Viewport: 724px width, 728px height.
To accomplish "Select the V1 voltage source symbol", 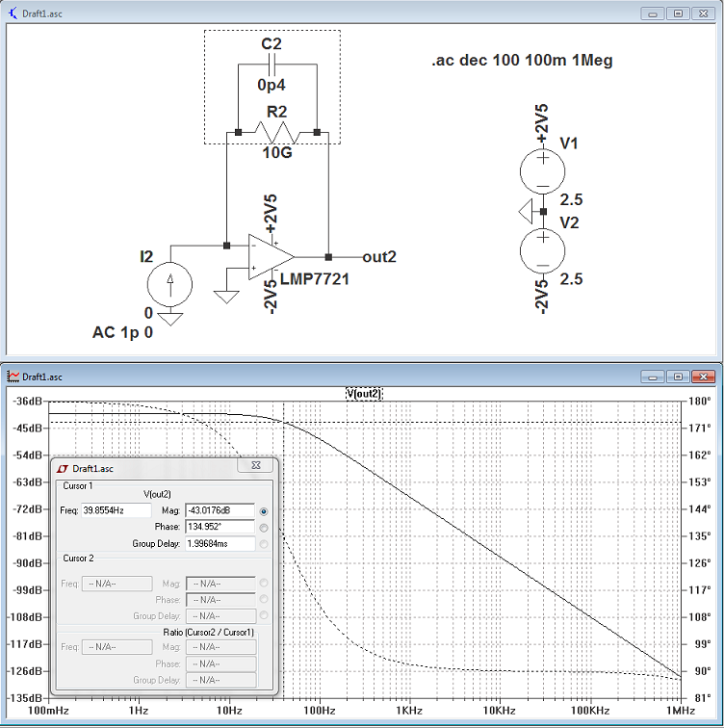I will [543, 171].
